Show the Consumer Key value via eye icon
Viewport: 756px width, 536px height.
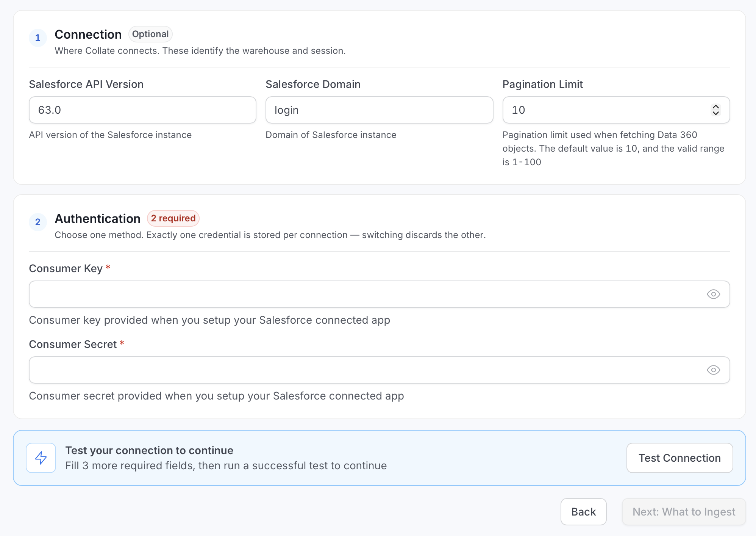[713, 294]
